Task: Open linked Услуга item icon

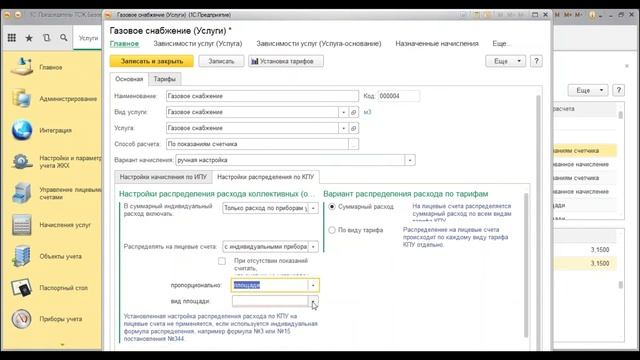Action: (x=353, y=128)
